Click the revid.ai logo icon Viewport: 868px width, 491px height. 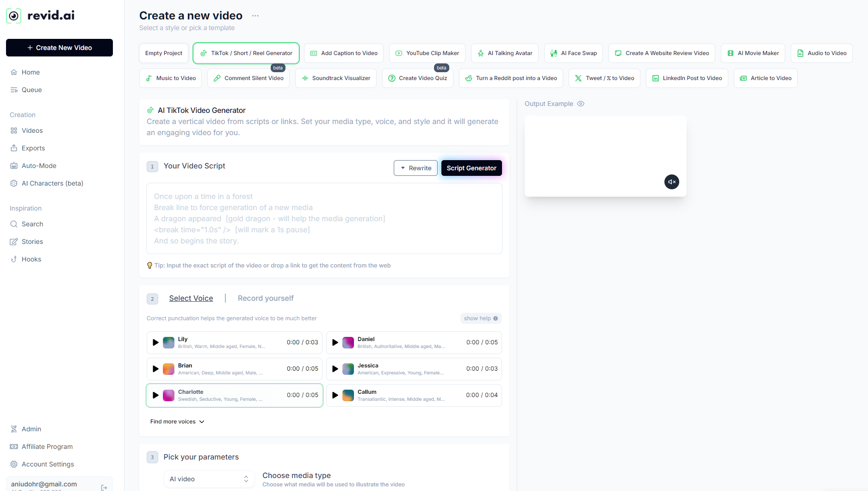tap(14, 16)
